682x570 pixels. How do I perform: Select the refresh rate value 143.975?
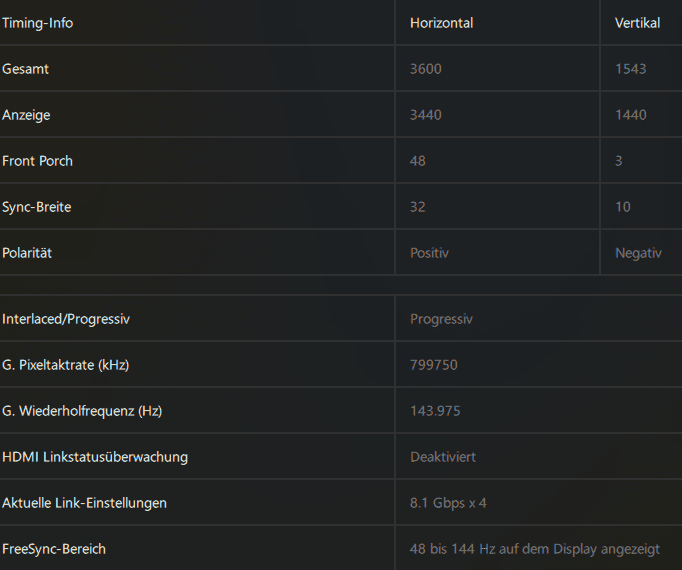[435, 411]
